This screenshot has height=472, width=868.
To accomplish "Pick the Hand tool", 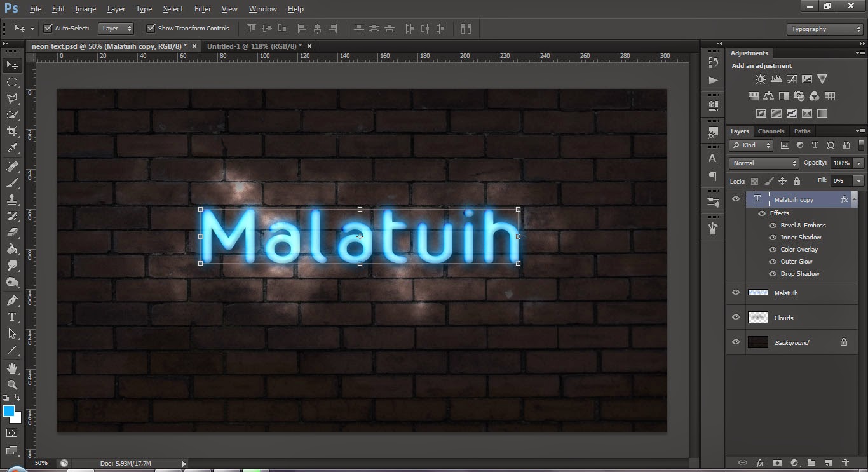I will pos(12,368).
